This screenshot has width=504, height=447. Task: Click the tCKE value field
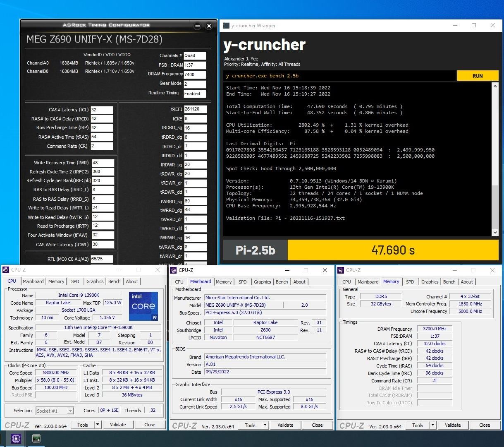(195, 119)
